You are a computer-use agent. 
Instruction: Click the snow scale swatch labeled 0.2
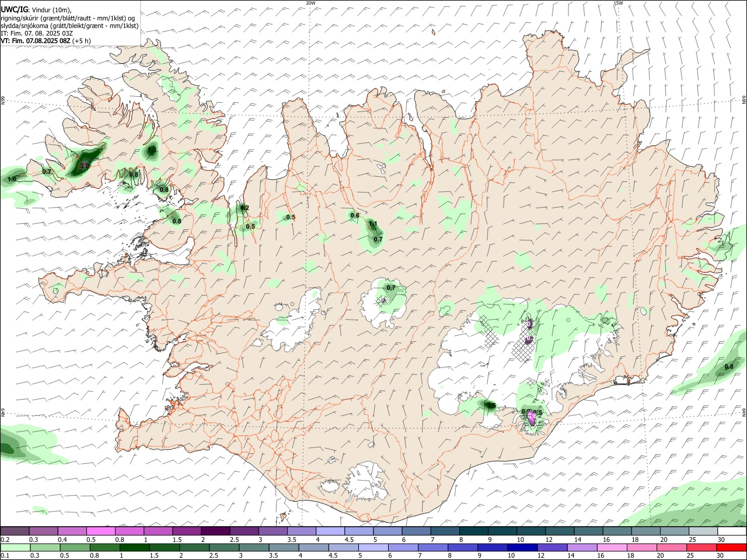15,531
